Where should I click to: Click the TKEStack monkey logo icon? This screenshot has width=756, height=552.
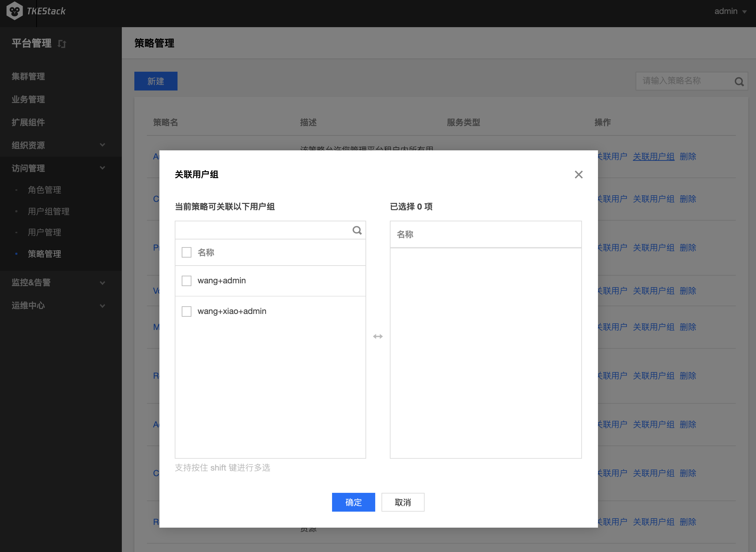tap(15, 11)
